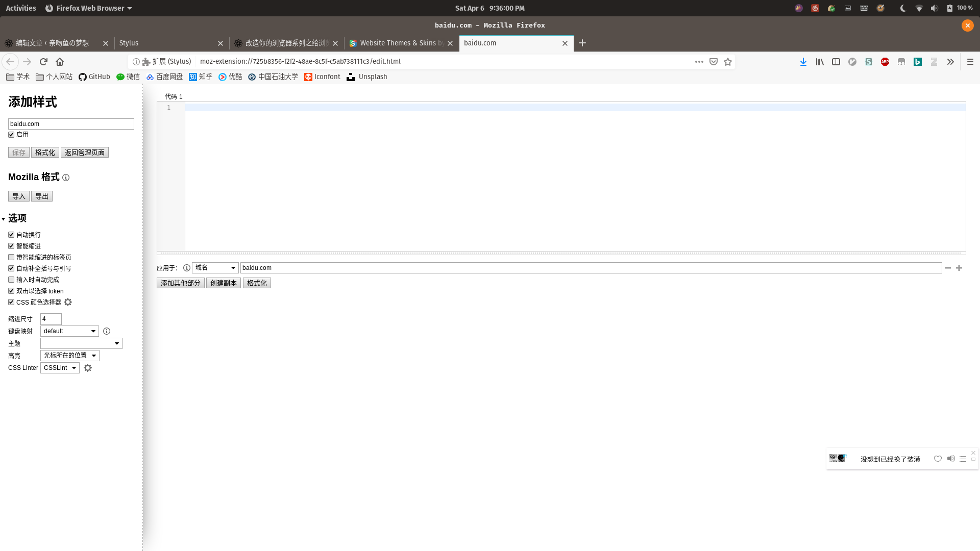Toggle the 启用 enabled checkbox
Screen dimensions: 980x551
[x=11, y=135]
